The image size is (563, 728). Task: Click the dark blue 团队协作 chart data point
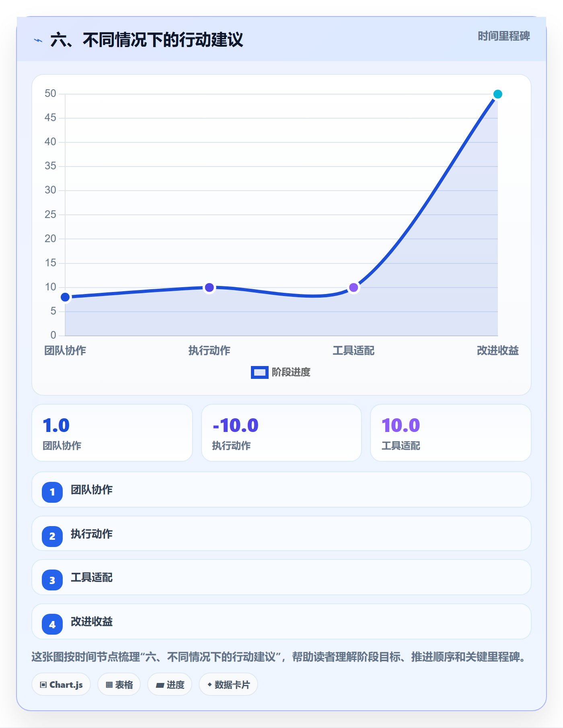[x=65, y=297]
